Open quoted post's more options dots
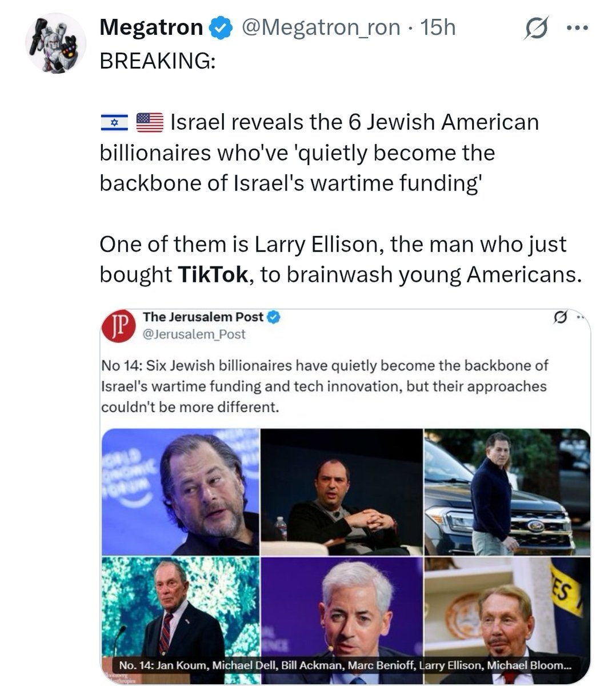The height and width of the screenshot is (686, 616). tap(579, 317)
